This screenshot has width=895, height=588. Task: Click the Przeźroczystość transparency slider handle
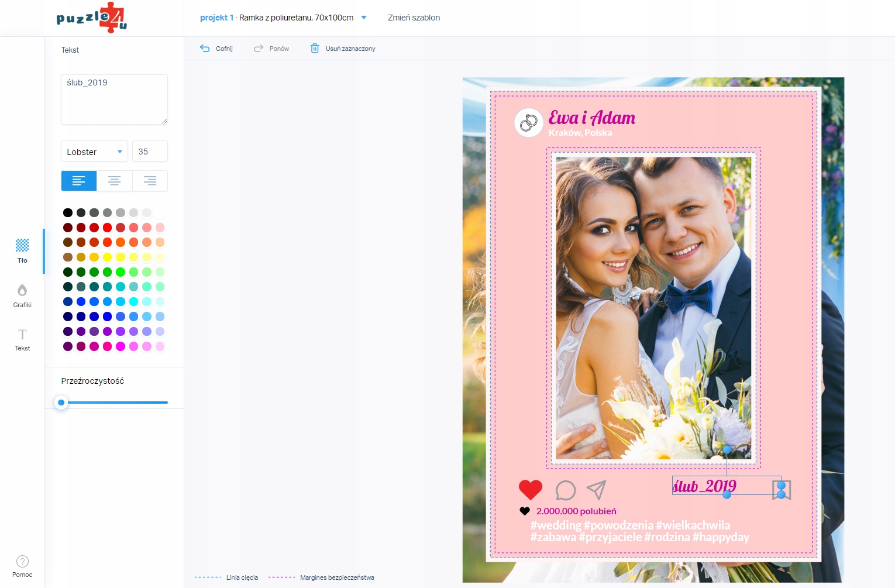[x=61, y=403]
